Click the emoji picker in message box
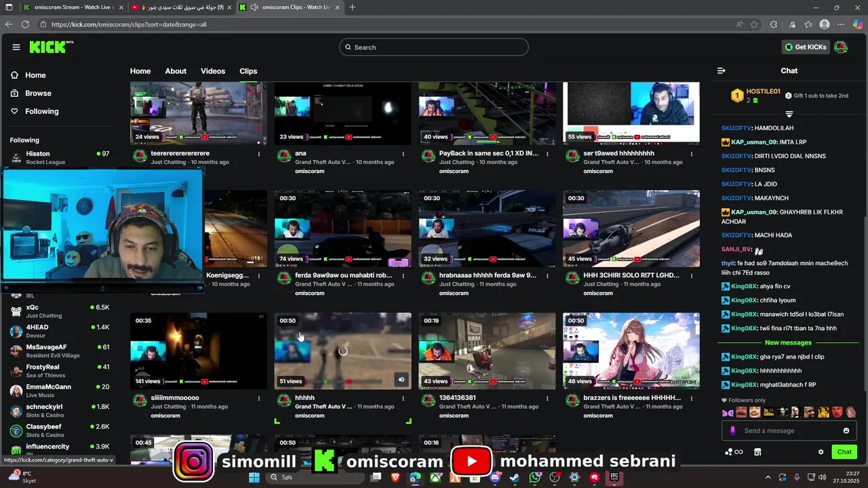This screenshot has height=488, width=868. pyautogui.click(x=846, y=430)
